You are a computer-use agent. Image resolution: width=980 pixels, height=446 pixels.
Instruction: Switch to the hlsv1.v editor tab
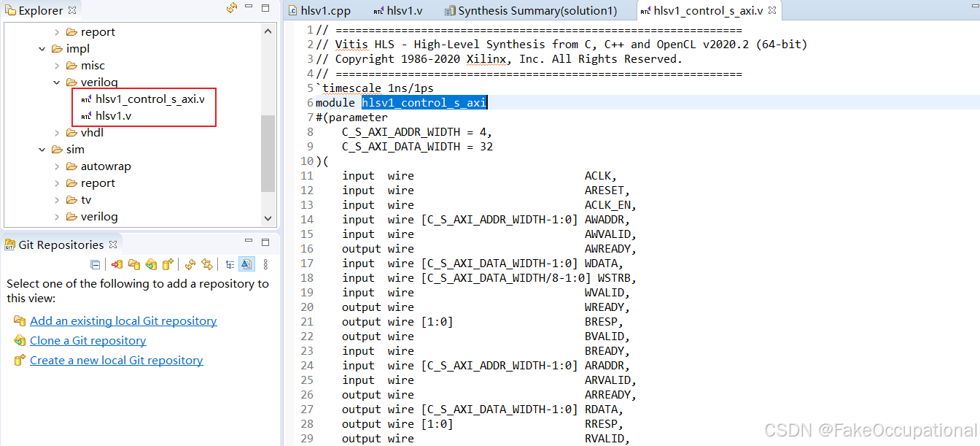click(x=397, y=11)
